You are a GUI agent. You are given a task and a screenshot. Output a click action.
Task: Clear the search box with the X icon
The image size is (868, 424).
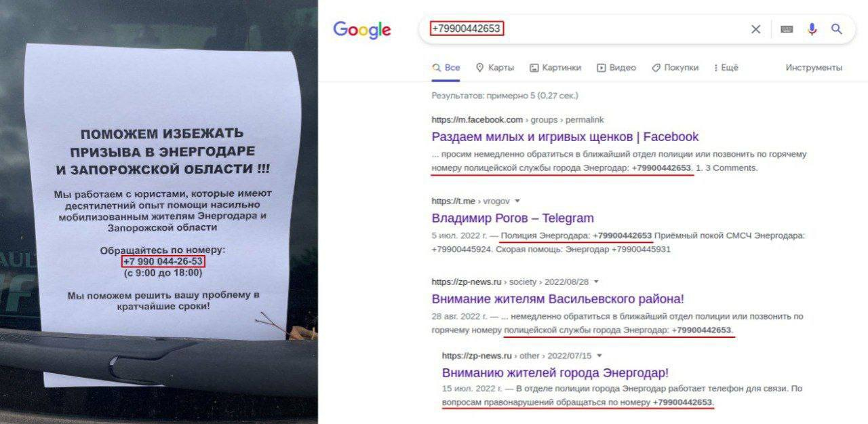pyautogui.click(x=755, y=29)
